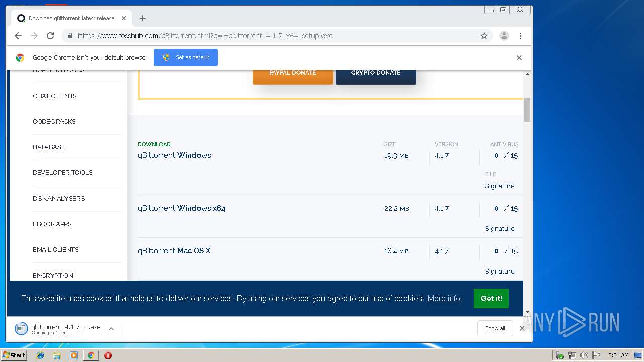Open the media player taskbar icon

(74, 355)
